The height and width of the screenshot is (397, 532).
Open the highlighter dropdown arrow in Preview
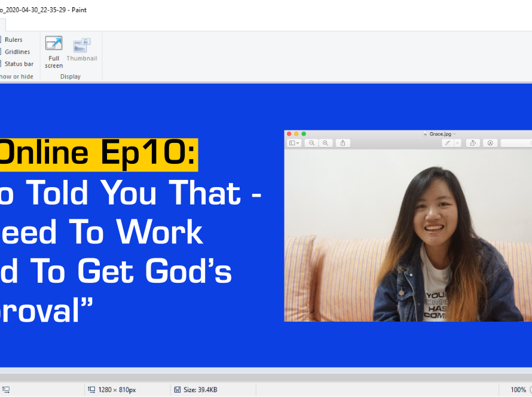[457, 143]
